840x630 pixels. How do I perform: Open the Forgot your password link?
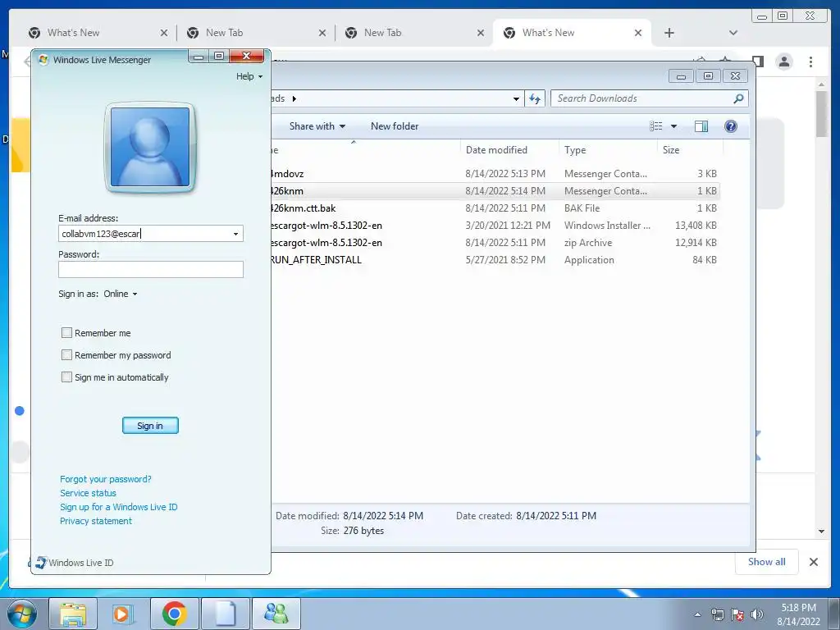point(106,479)
